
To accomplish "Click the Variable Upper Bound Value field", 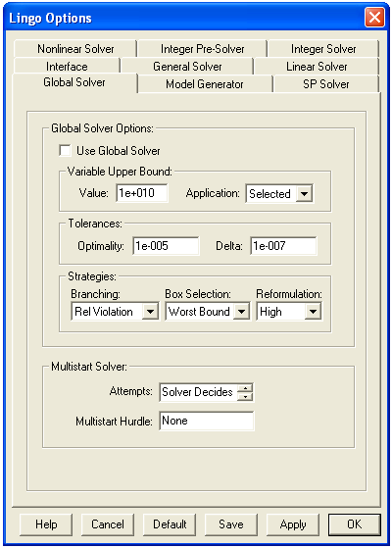I will click(142, 193).
